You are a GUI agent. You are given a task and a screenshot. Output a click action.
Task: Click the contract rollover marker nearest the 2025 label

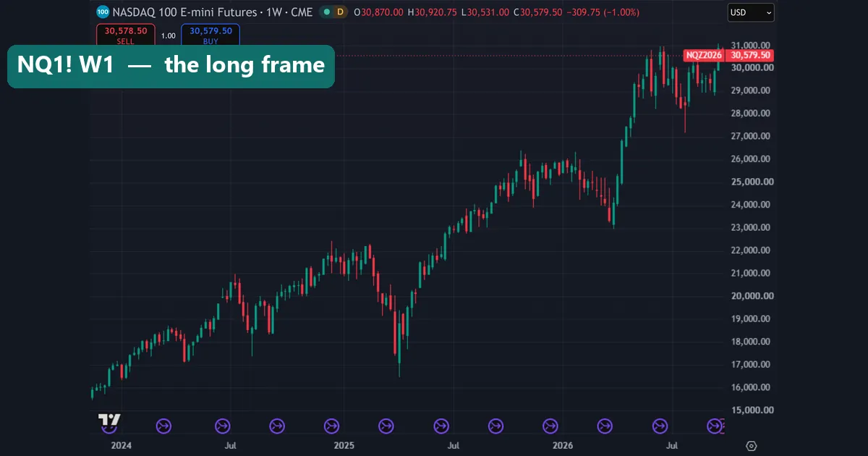pos(331,426)
